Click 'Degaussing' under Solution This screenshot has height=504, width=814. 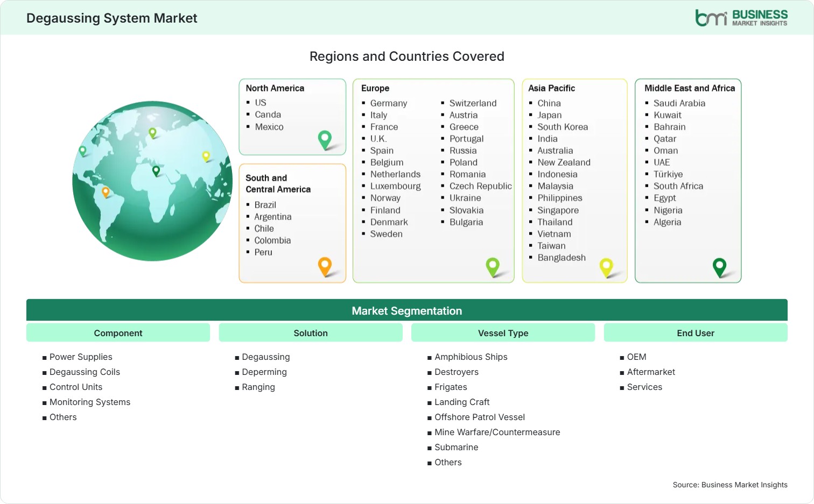click(266, 357)
